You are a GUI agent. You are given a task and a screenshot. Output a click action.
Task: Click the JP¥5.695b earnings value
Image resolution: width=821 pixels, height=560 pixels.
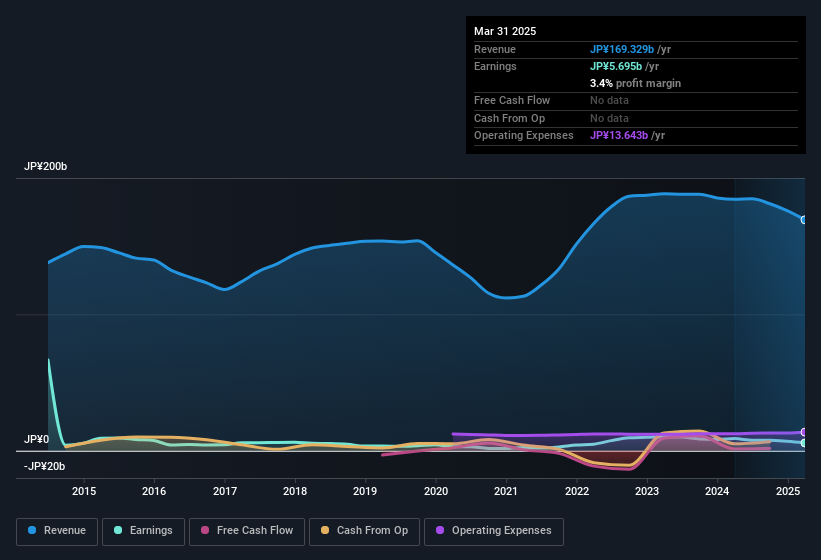coord(616,66)
